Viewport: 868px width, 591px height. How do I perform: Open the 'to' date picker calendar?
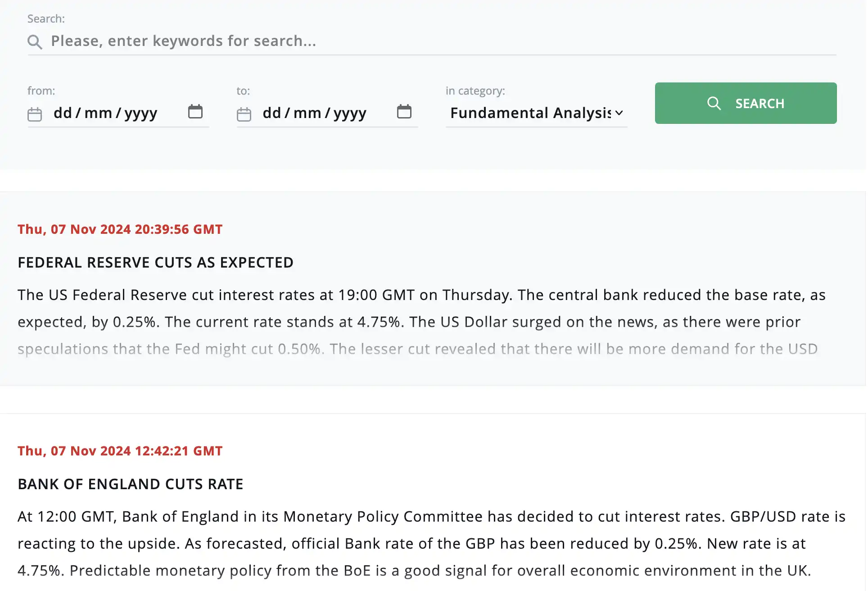pos(404,112)
